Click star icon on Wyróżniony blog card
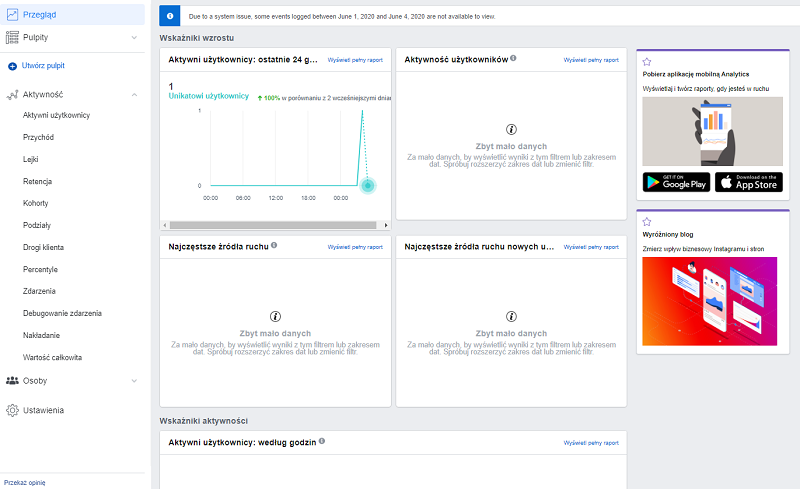The width and height of the screenshot is (800, 489). [x=647, y=222]
